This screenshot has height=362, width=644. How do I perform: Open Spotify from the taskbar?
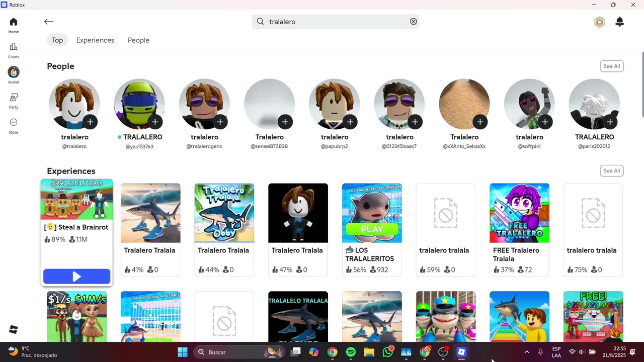[x=351, y=352]
